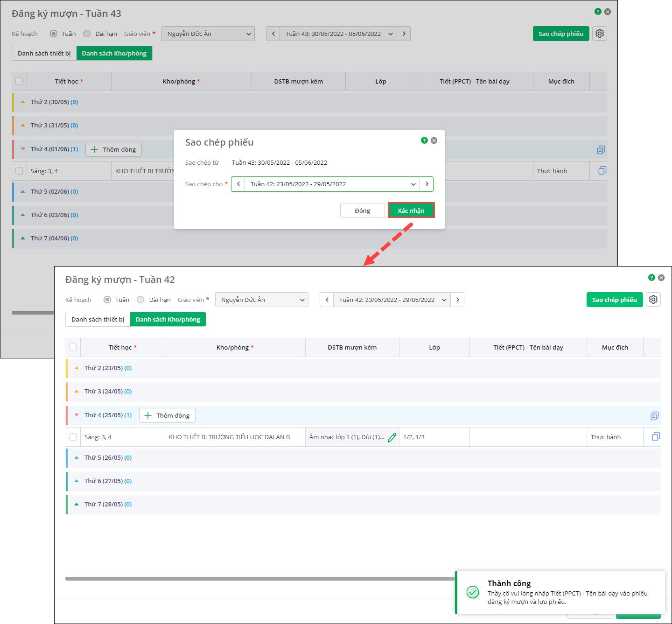Expand Thứ 5 (02/06) group
Viewport: 672px width, 624px height.
point(23,191)
